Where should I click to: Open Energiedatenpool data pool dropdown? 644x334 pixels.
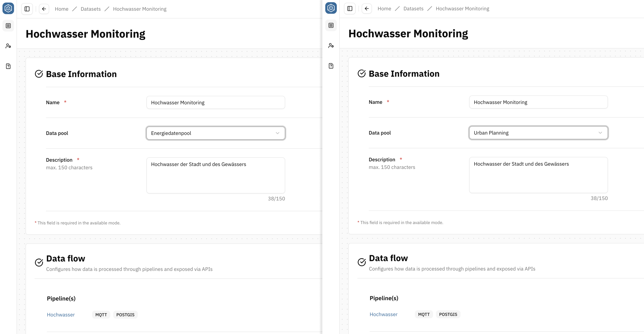(216, 133)
